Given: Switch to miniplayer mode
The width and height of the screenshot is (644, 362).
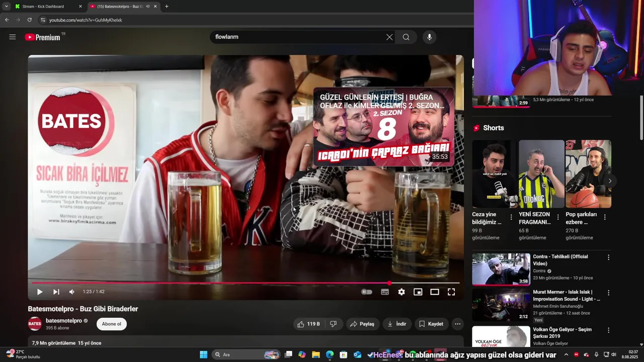Looking at the screenshot, I should pos(418,292).
